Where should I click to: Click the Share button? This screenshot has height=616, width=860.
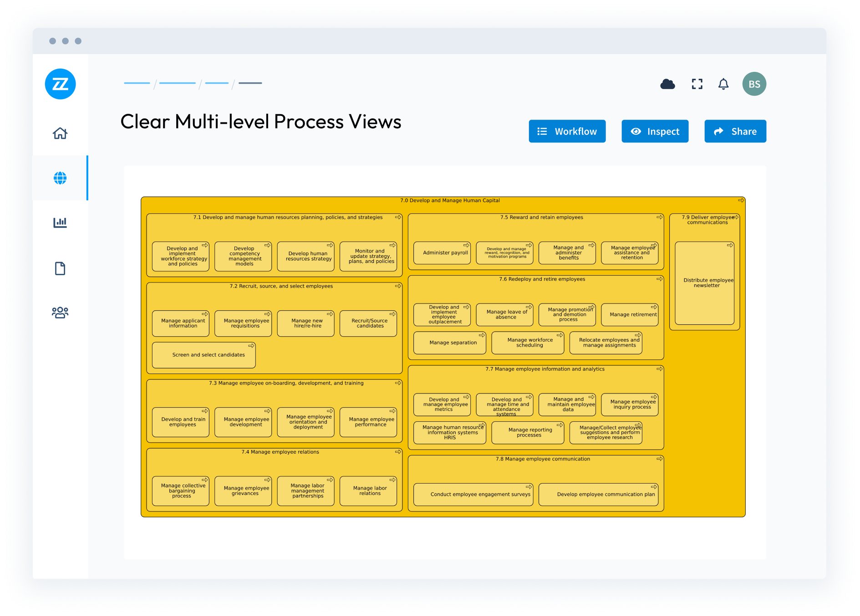click(735, 131)
